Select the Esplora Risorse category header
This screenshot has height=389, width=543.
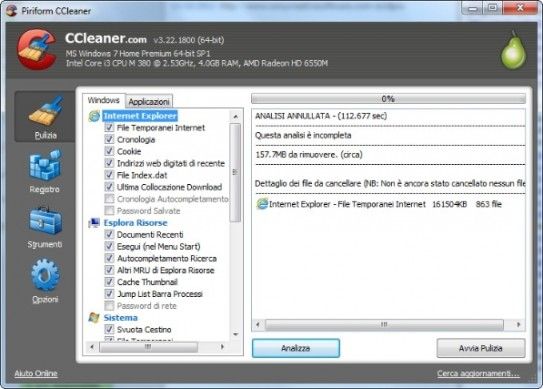[135, 223]
